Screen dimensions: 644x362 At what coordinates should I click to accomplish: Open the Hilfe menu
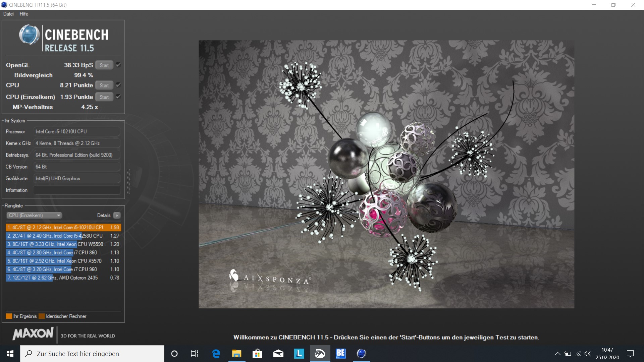coord(24,14)
